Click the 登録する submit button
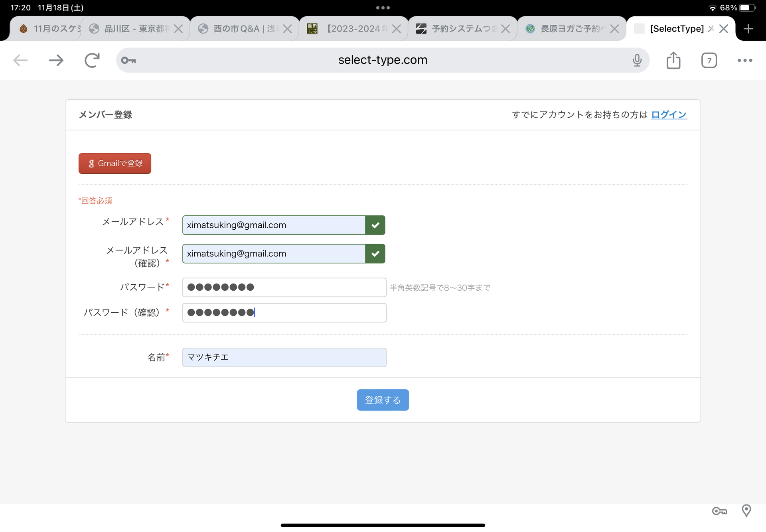 click(x=383, y=400)
